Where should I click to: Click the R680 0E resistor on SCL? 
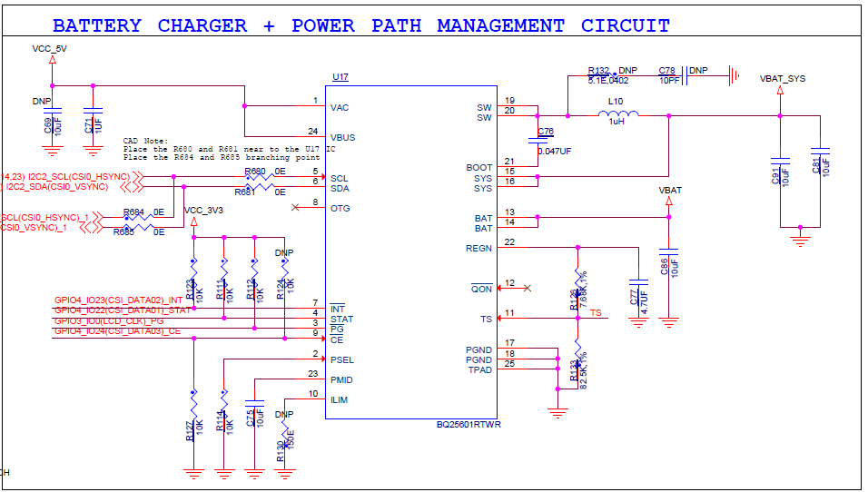[x=261, y=176]
